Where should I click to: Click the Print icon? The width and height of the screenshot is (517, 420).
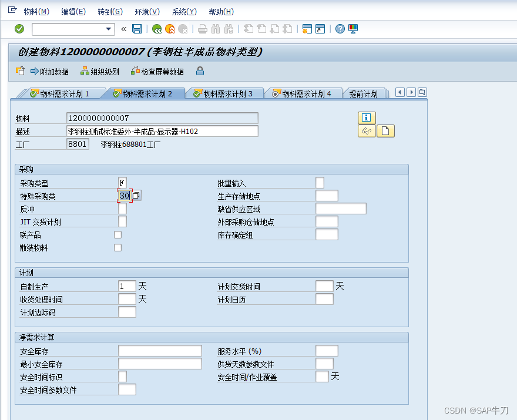point(203,29)
